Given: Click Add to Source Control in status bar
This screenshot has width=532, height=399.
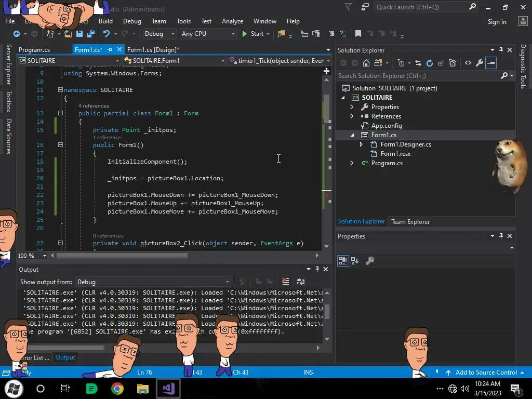Looking at the screenshot, I should click(486, 372).
